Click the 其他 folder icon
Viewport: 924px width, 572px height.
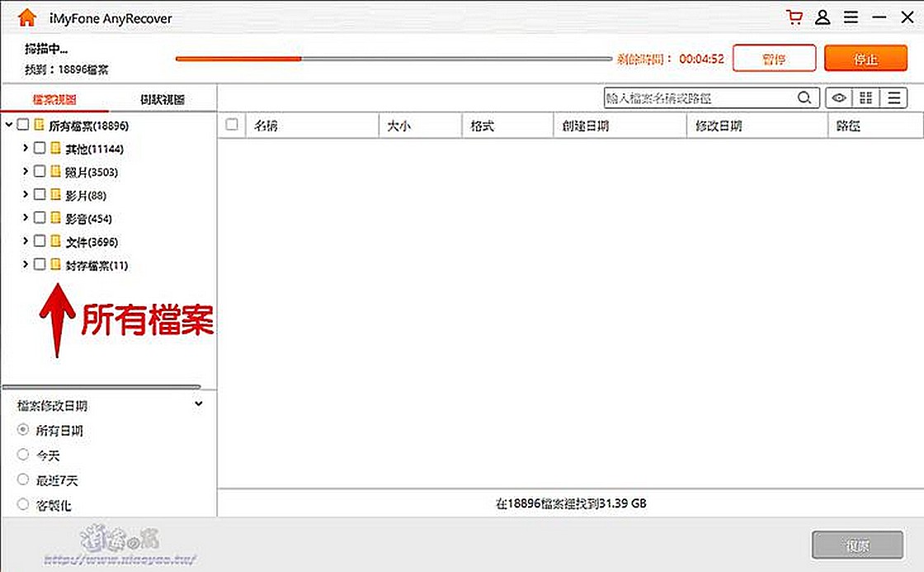pos(55,148)
